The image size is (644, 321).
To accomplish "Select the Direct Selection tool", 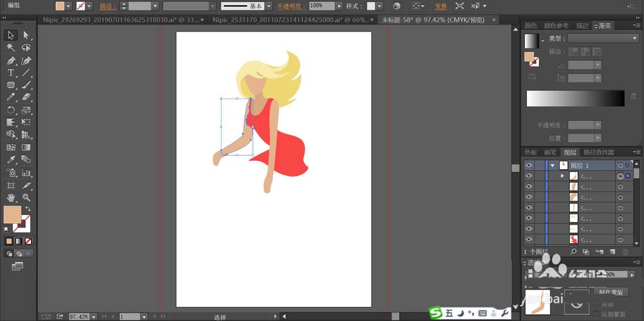I will click(26, 35).
